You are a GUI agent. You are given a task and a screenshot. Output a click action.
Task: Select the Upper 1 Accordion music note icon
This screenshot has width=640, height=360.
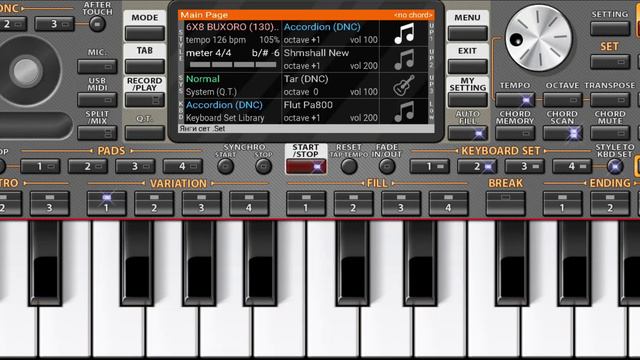[404, 33]
